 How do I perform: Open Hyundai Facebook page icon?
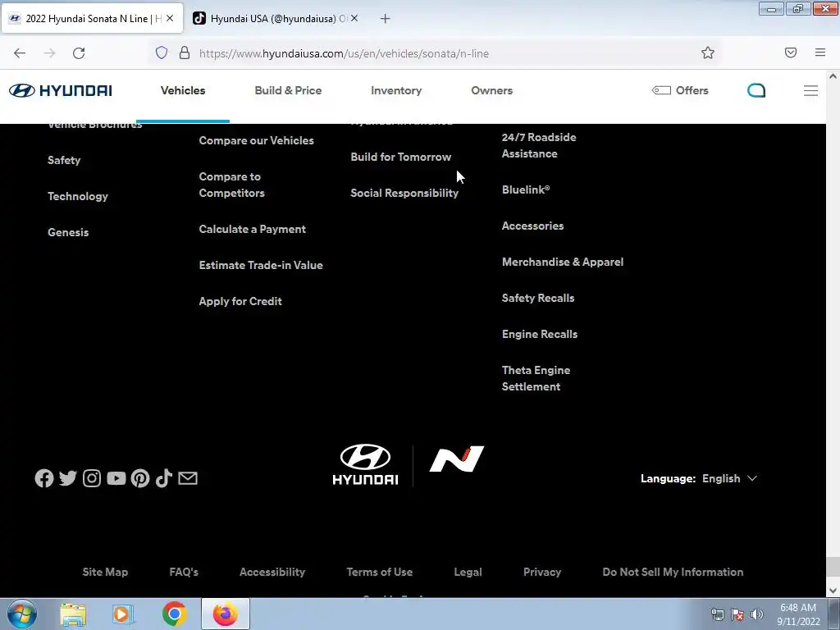click(x=44, y=478)
